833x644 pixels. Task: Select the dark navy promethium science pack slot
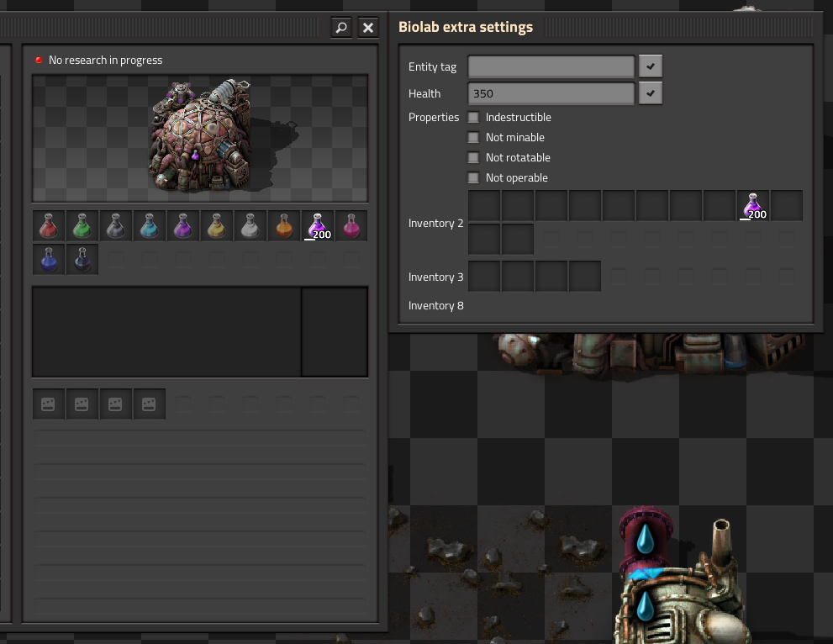pos(82,259)
